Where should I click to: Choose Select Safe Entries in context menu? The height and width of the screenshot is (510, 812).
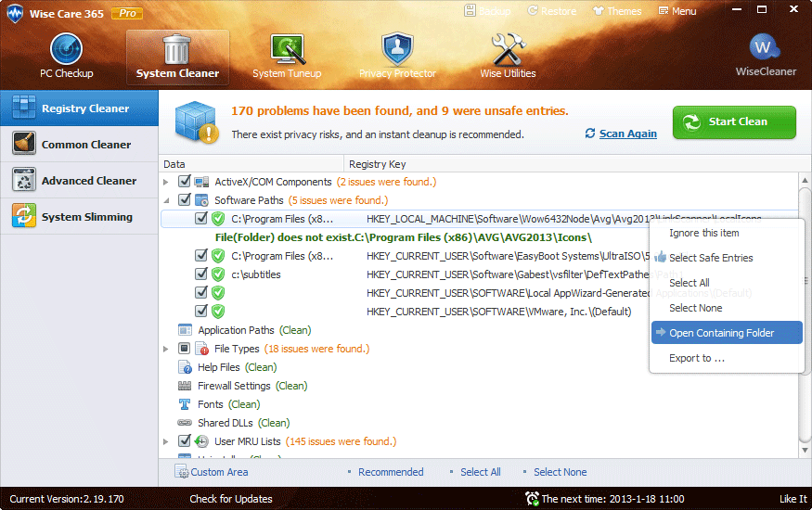(x=727, y=258)
